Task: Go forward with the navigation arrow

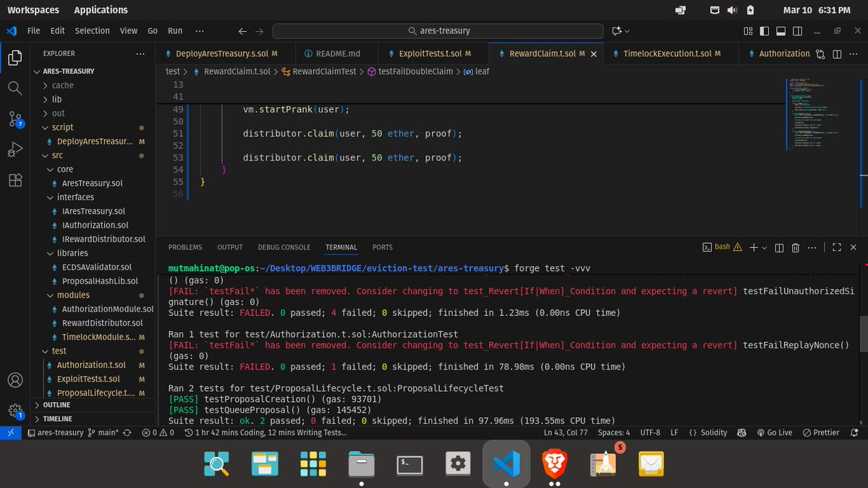Action: click(x=259, y=31)
